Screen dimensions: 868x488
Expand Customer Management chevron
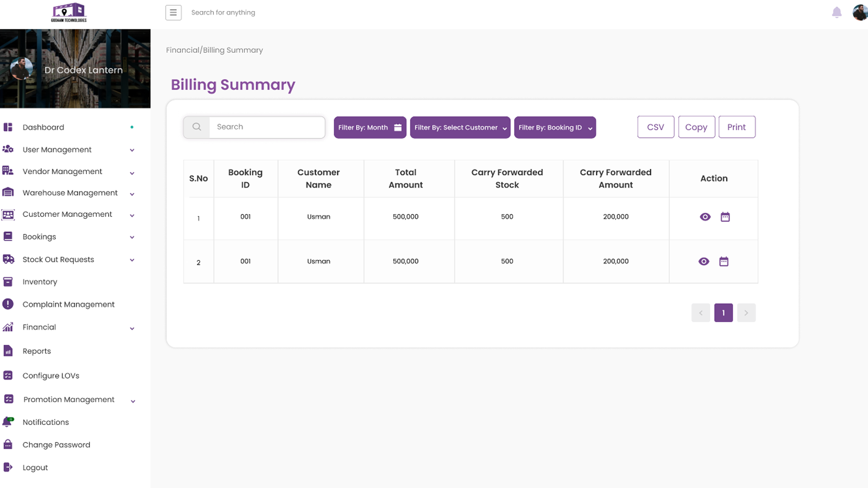[x=132, y=216]
